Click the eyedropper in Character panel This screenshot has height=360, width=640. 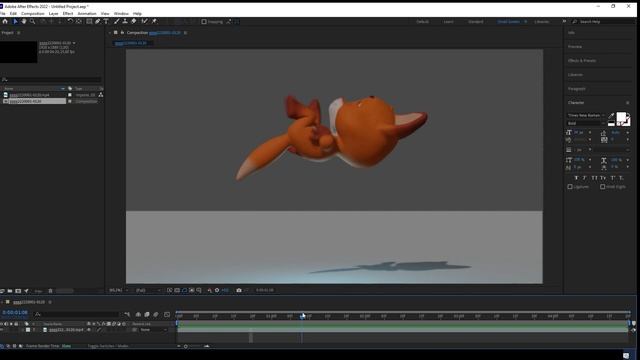[x=611, y=116]
